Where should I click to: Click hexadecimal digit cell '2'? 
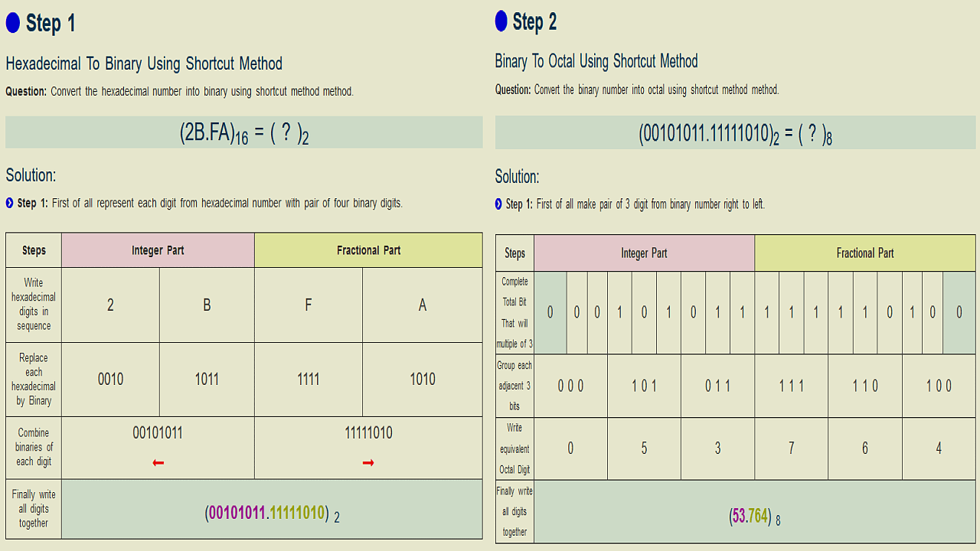coord(110,305)
